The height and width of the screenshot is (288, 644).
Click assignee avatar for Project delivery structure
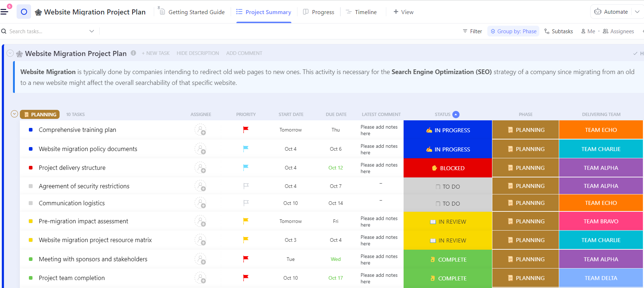pyautogui.click(x=200, y=168)
